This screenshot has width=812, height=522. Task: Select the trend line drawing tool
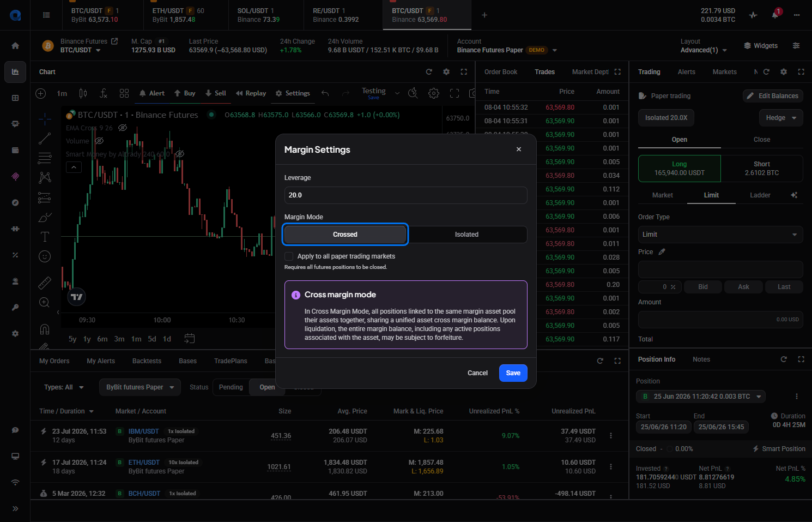45,139
